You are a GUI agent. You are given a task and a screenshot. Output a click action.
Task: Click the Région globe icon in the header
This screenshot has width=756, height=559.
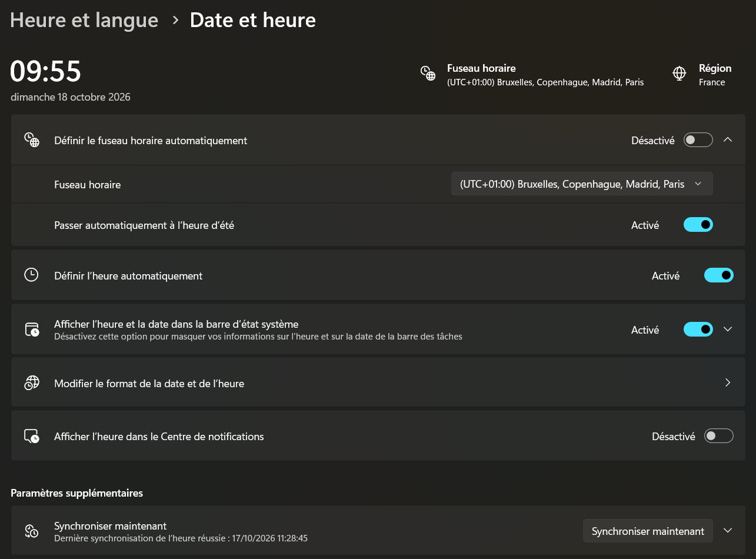[x=680, y=74]
